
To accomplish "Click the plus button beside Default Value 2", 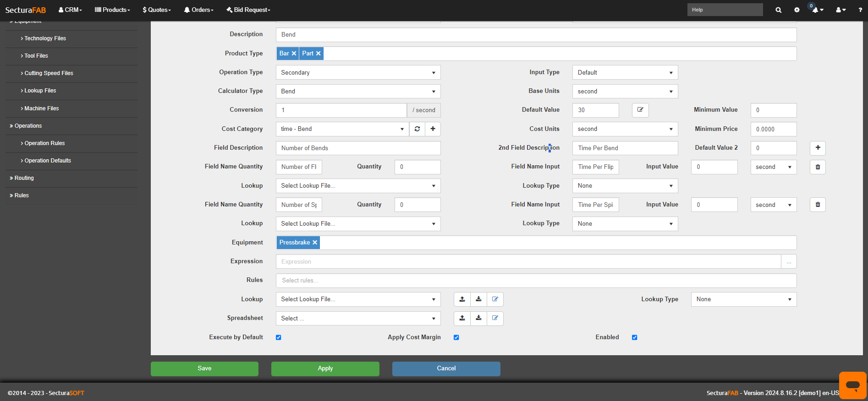I will pyautogui.click(x=818, y=148).
